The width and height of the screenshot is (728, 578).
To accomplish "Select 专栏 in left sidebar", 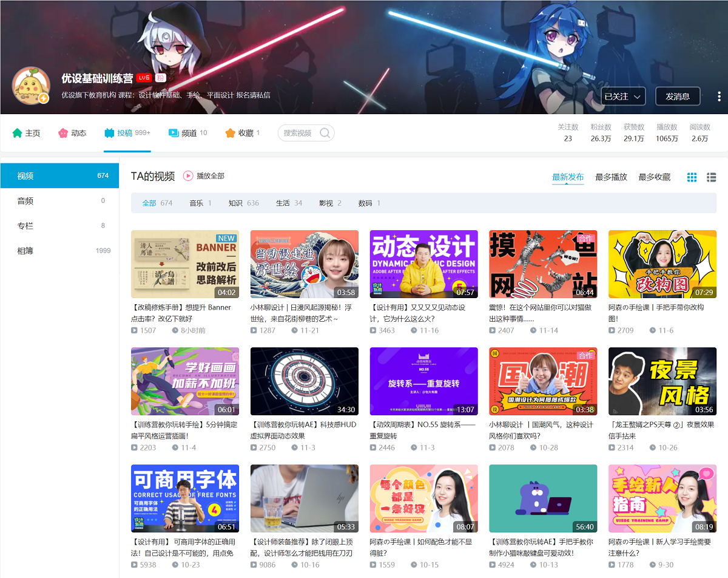I will pyautogui.click(x=59, y=225).
